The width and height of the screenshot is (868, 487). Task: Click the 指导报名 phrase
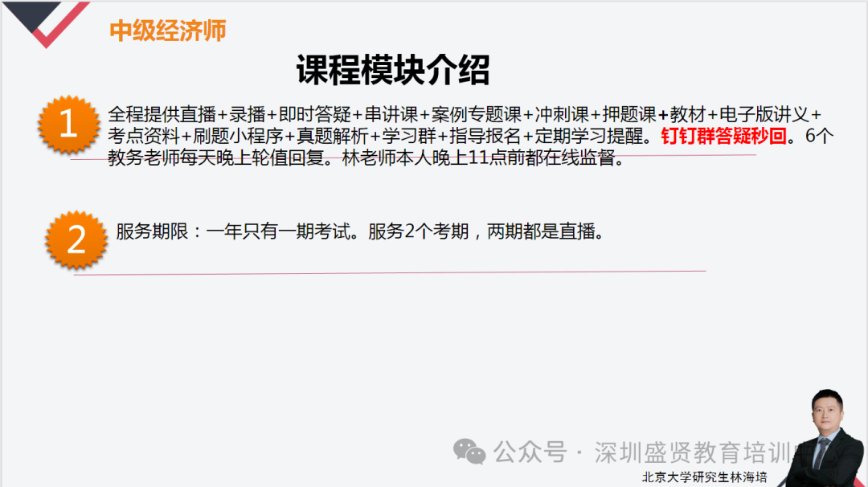click(x=485, y=136)
